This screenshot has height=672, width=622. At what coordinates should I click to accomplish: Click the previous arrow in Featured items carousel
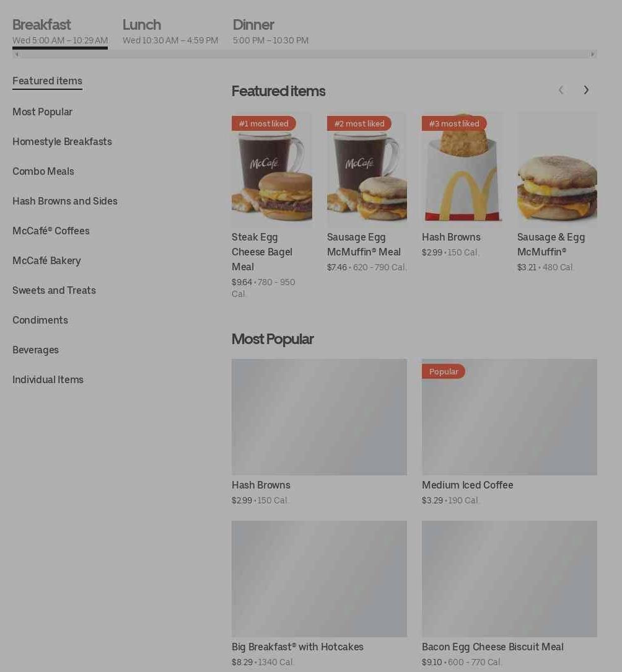coord(561,90)
